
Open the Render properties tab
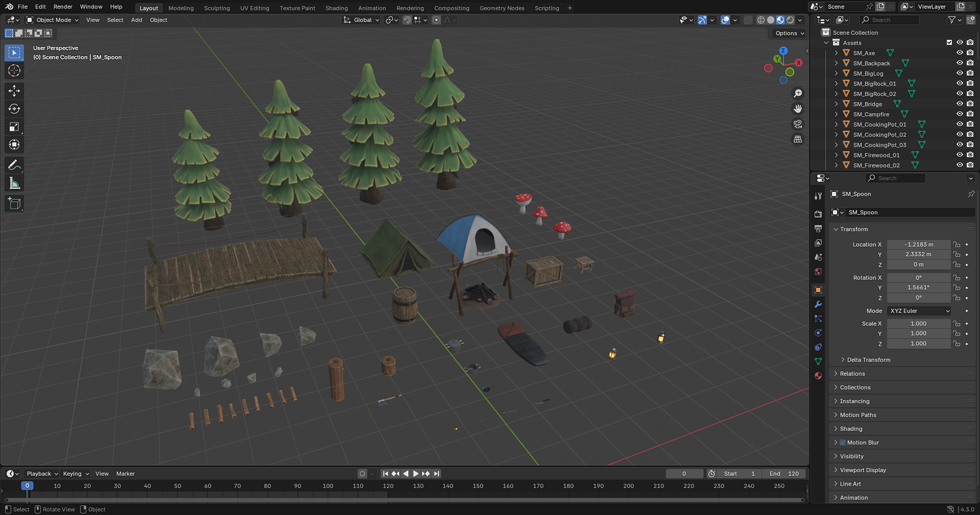pos(818,214)
